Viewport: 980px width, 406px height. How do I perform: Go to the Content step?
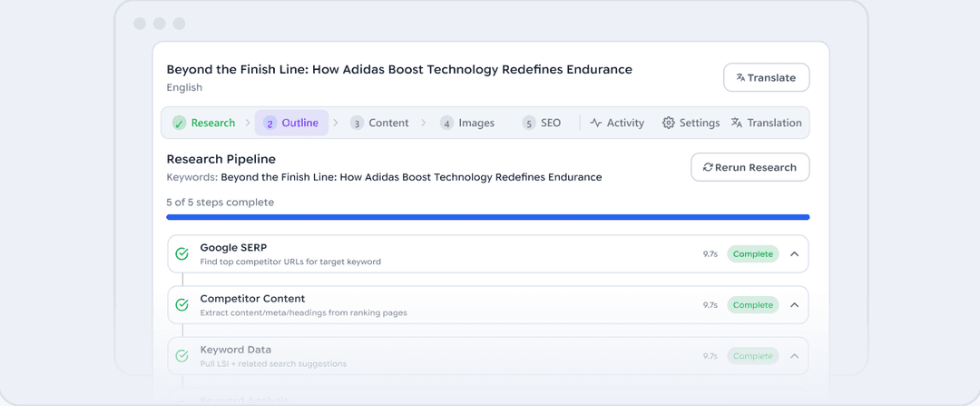point(379,123)
